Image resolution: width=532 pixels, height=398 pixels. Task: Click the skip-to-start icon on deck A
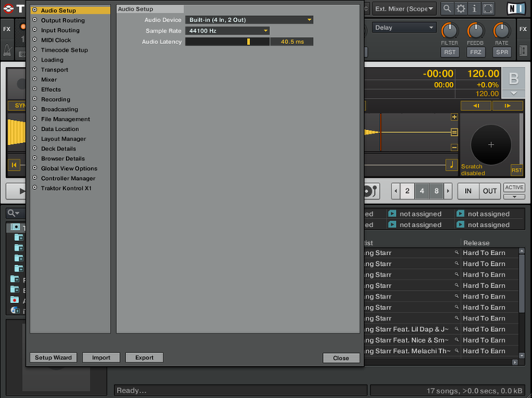tap(14, 165)
